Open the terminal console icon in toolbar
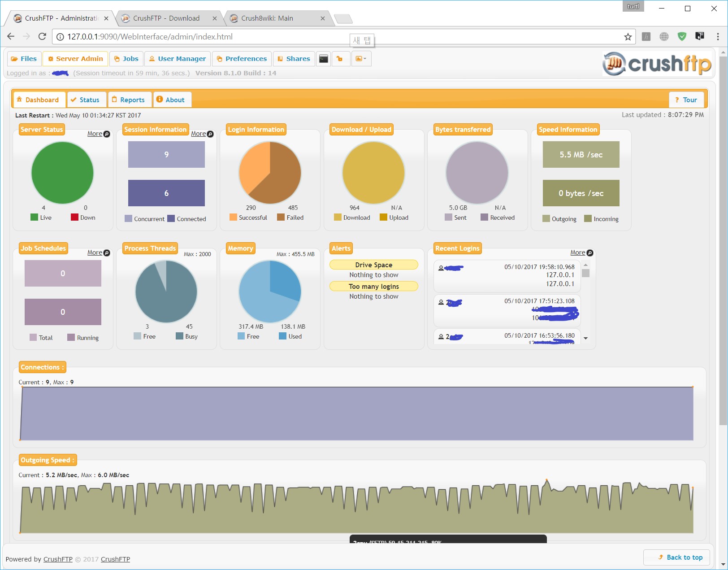The width and height of the screenshot is (728, 570). [324, 59]
